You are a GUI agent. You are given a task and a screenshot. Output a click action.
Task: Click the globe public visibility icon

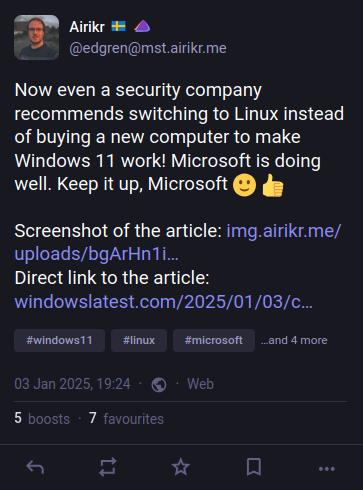(x=159, y=385)
